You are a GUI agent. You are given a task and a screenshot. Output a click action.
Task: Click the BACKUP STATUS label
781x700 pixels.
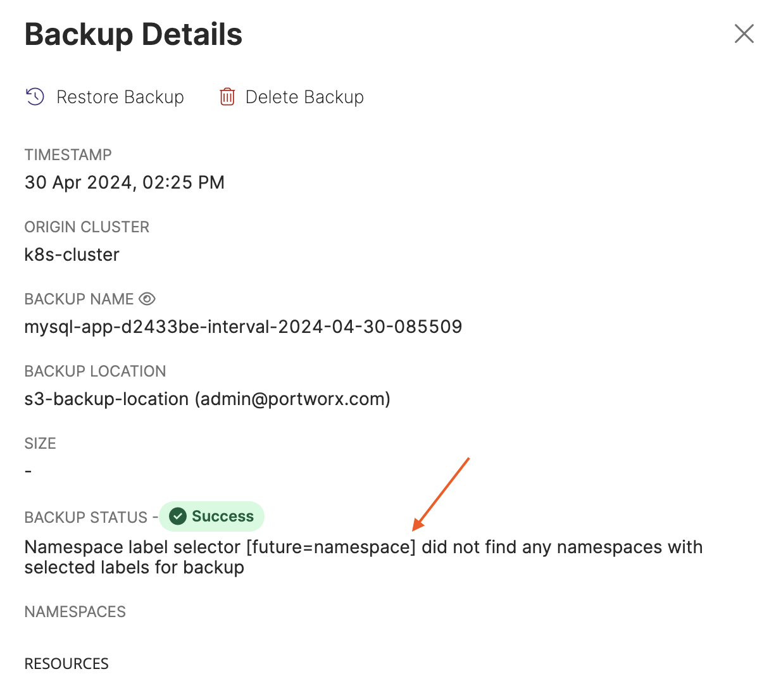(x=85, y=517)
